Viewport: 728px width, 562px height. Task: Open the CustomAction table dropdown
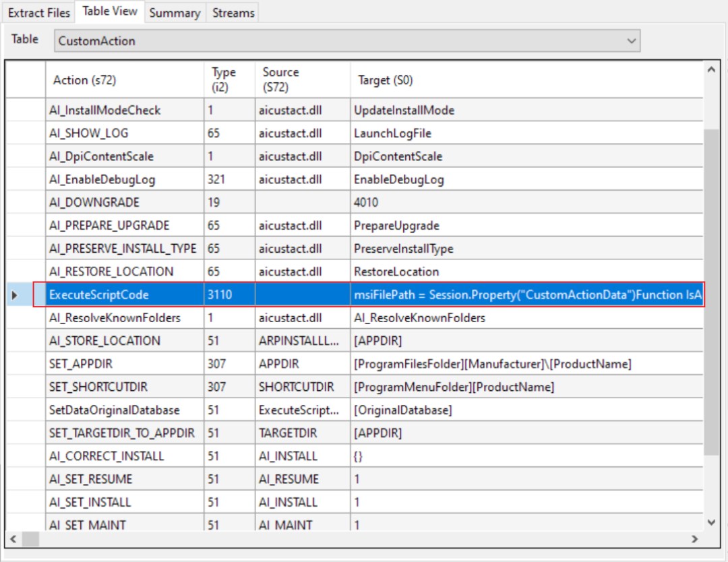(347, 41)
